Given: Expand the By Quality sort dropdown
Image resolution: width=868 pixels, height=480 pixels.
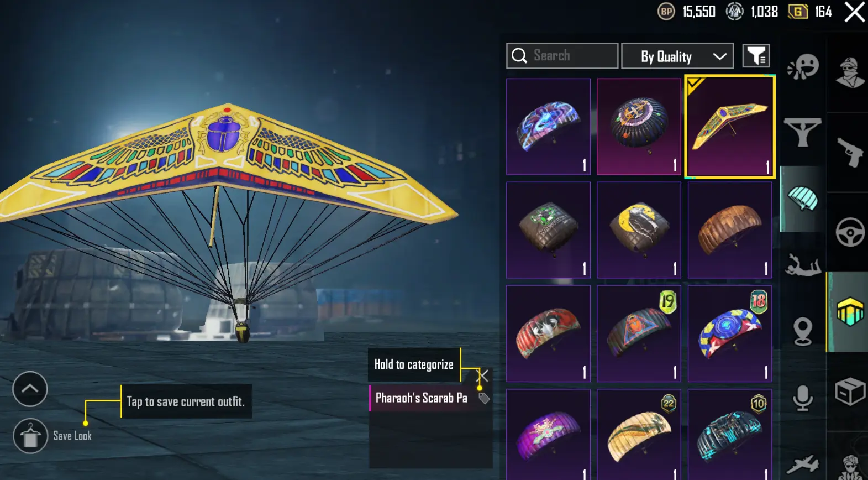Looking at the screenshot, I should [x=677, y=56].
